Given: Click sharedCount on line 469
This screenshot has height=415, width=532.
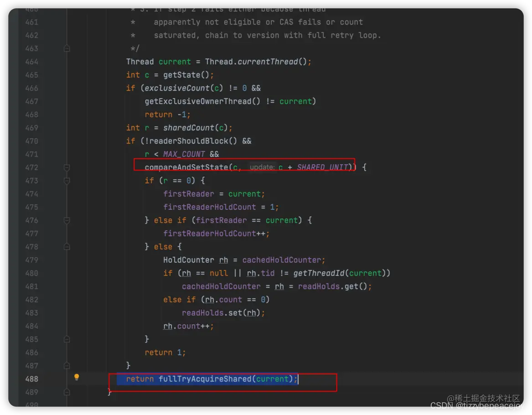Looking at the screenshot, I should pyautogui.click(x=189, y=128).
